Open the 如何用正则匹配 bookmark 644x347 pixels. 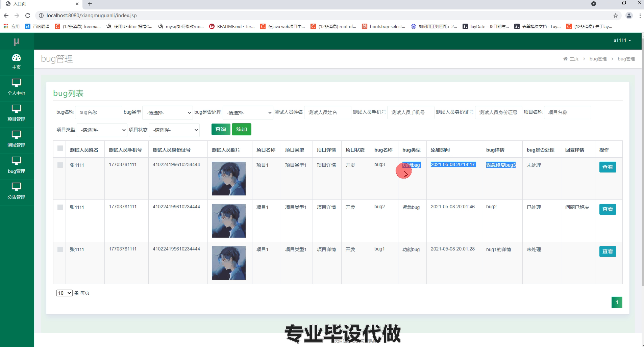434,26
